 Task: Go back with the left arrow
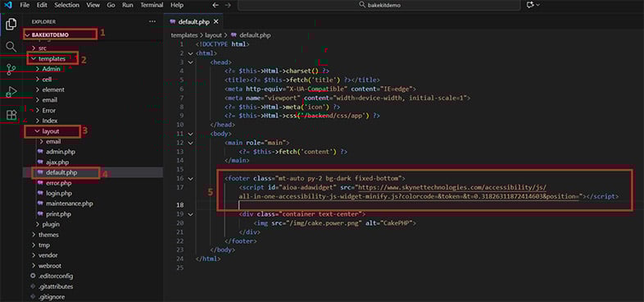(x=215, y=6)
